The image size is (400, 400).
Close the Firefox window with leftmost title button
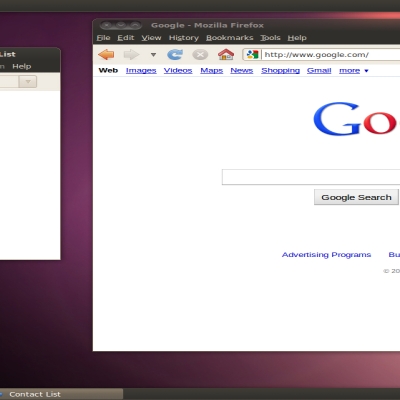tap(106, 25)
